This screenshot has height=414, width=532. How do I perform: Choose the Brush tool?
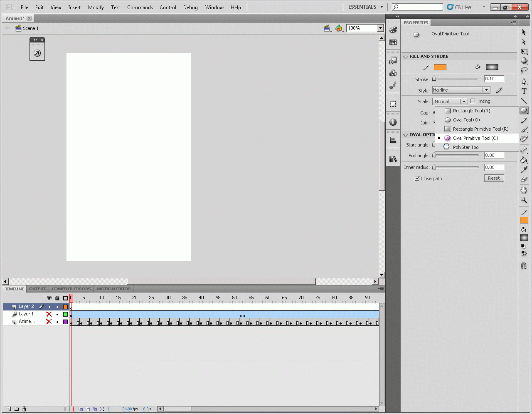tap(524, 129)
